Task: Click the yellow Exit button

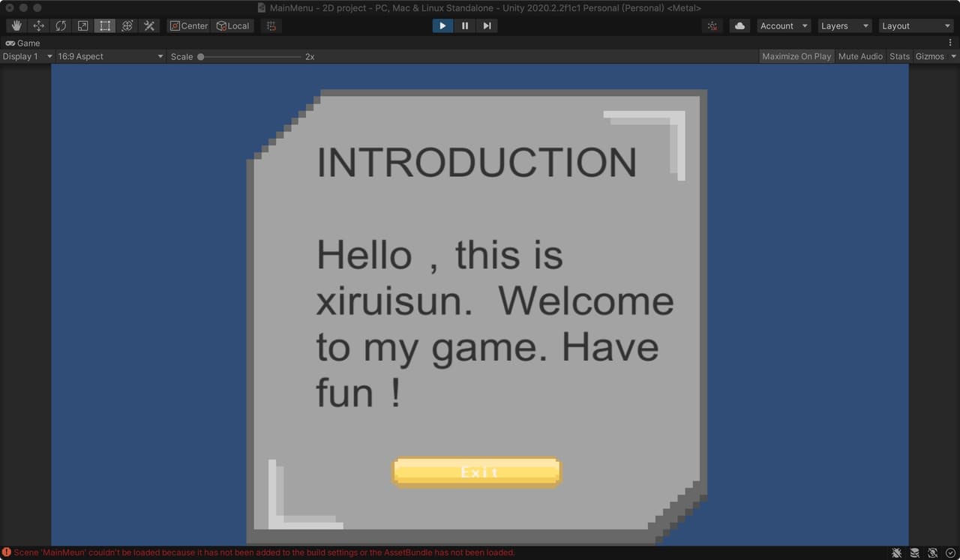Action: 477,472
